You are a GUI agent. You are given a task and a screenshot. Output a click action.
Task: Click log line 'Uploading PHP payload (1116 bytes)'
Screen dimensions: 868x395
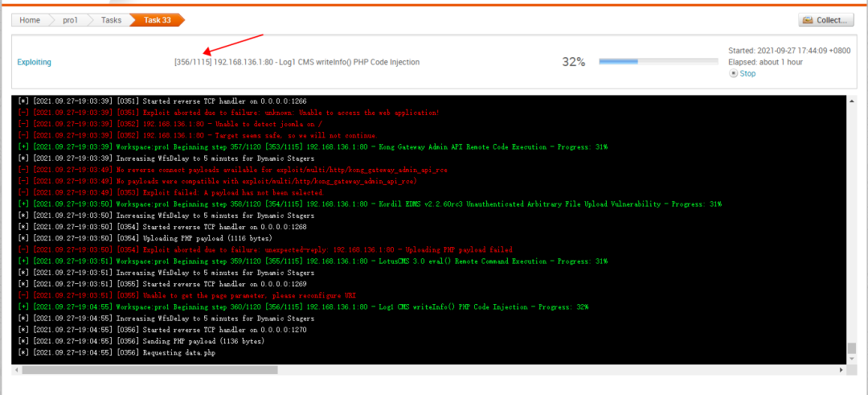(x=145, y=238)
